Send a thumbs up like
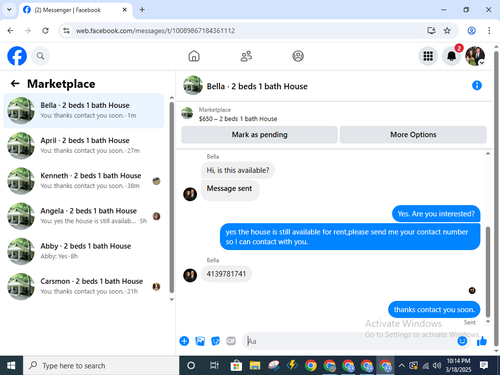 tap(482, 341)
